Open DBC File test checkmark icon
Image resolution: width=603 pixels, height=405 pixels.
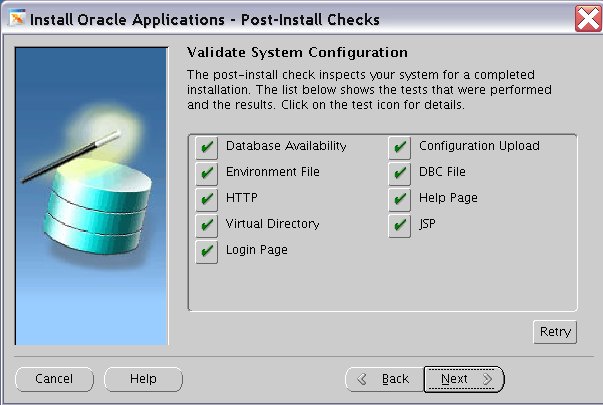point(400,173)
